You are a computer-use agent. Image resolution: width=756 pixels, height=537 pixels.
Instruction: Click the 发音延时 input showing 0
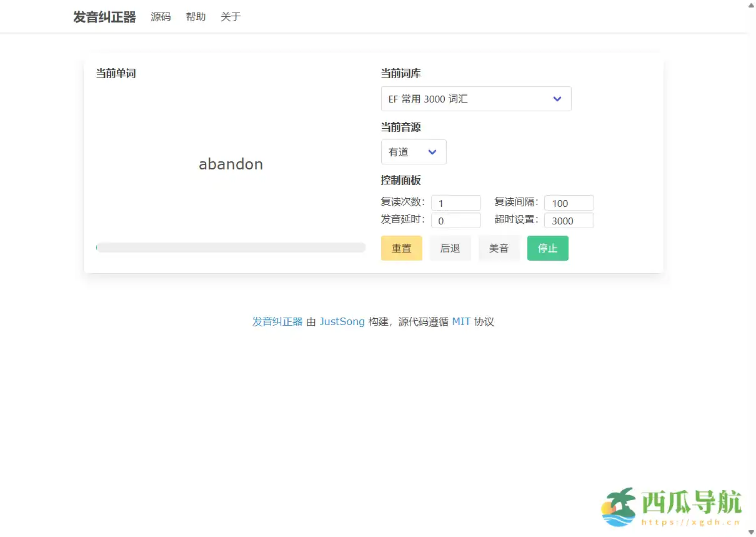(455, 220)
